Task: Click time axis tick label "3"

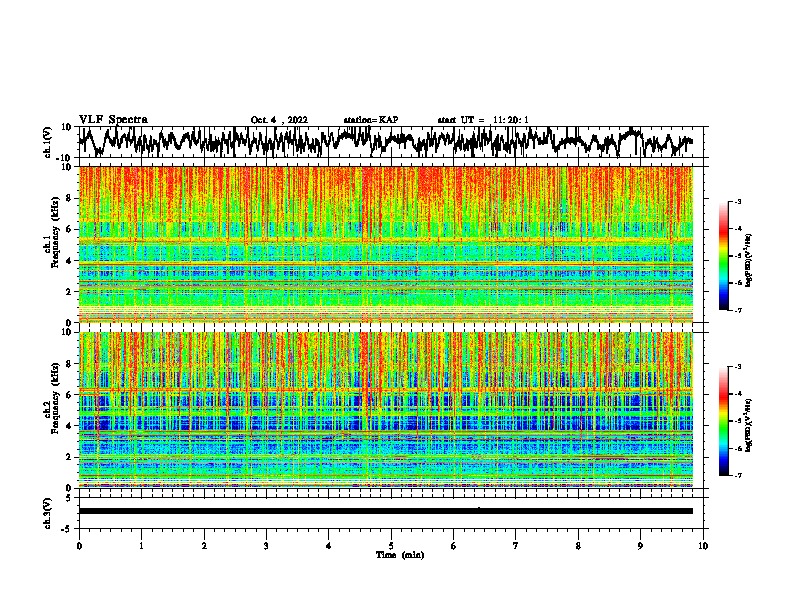Action: (266, 546)
